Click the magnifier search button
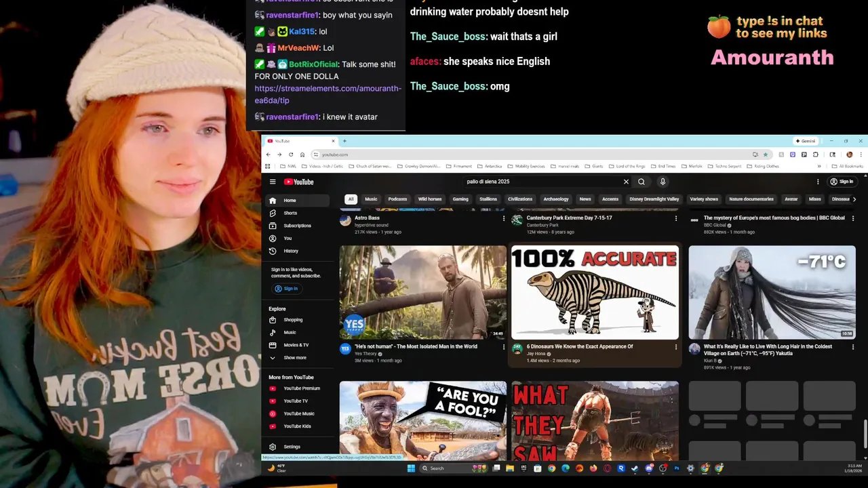868x488 pixels. [x=642, y=182]
